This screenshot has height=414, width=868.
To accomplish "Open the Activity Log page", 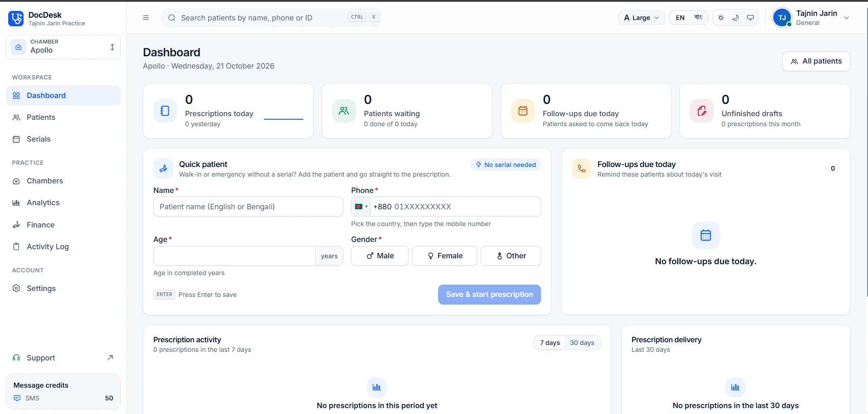I will [x=63, y=247].
